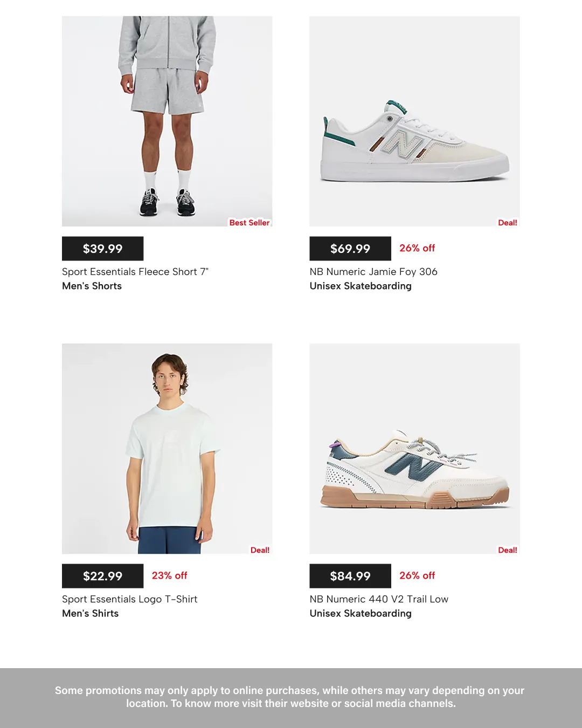Click the $84.99 price tag
This screenshot has height=728, width=582.
click(350, 576)
